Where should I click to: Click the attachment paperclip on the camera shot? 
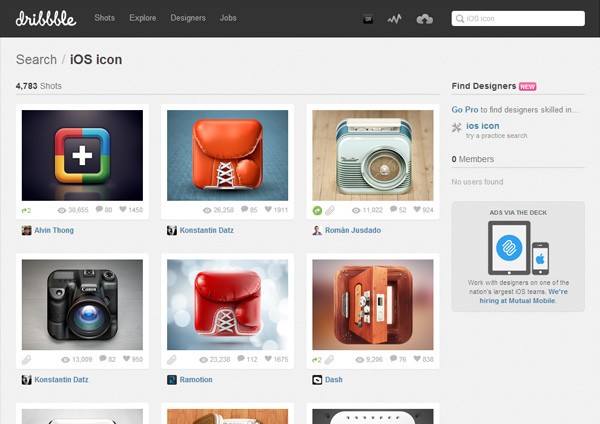[x=26, y=359]
